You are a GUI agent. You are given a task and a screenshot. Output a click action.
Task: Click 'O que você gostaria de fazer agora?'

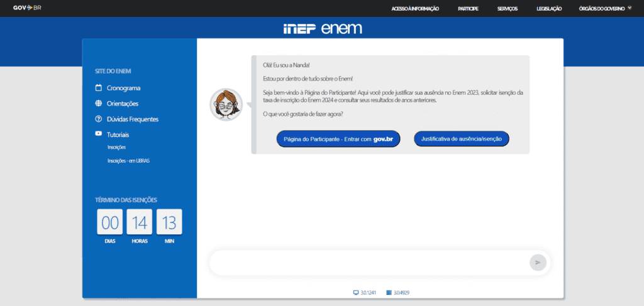point(303,114)
